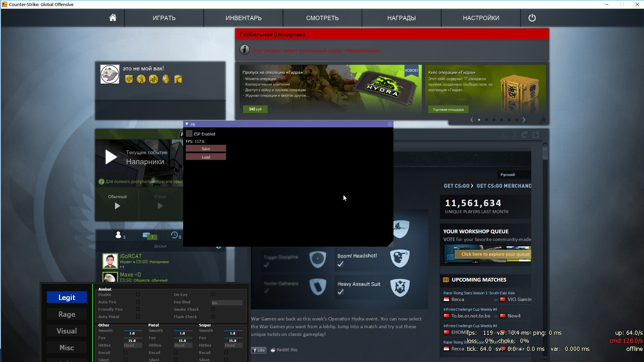Open recent players clock icon

tap(174, 235)
